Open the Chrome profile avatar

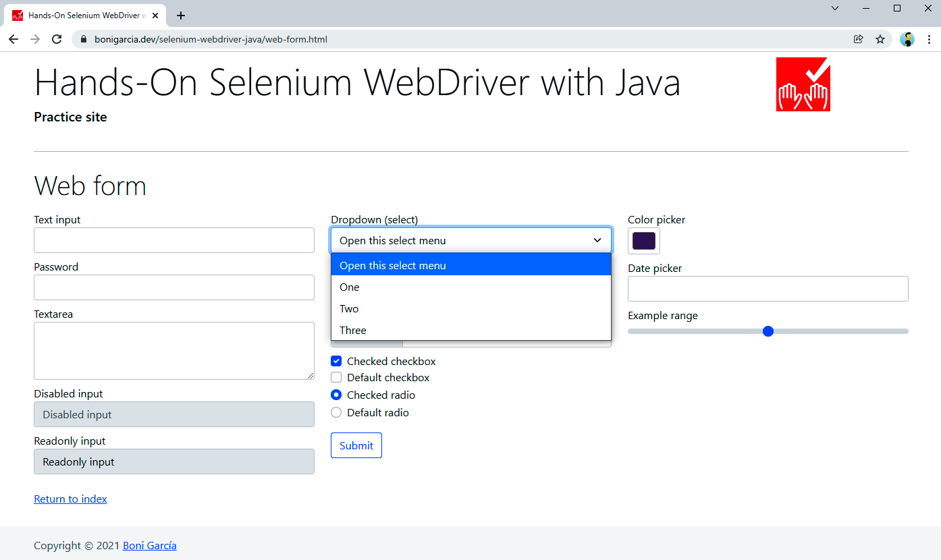coord(907,39)
